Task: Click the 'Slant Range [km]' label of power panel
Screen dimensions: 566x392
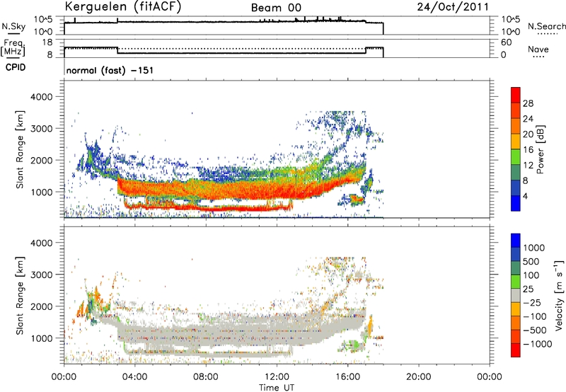Action: [x=20, y=149]
